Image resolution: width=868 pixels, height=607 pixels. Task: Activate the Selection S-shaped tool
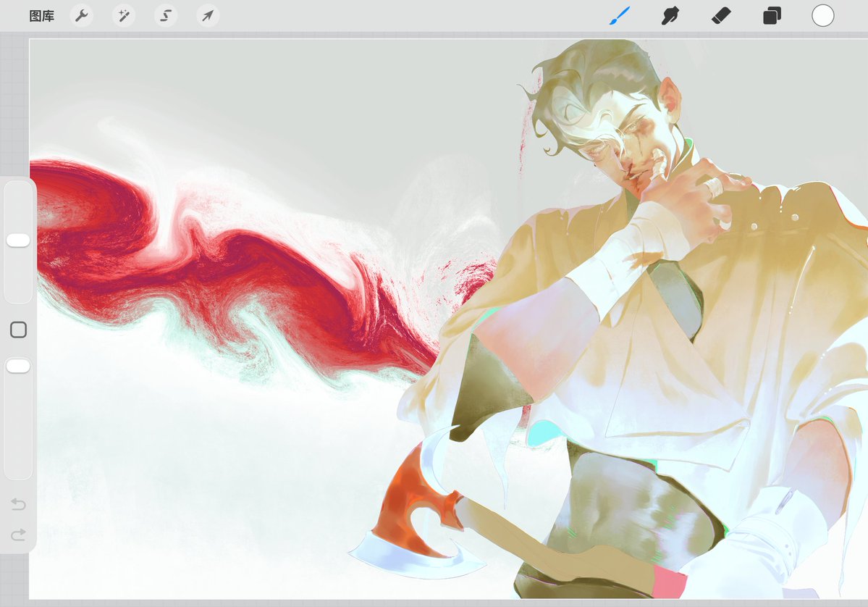[166, 15]
